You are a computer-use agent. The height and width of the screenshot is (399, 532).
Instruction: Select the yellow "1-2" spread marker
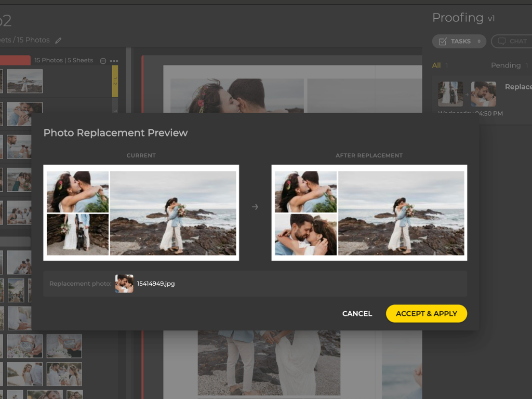[x=115, y=81]
